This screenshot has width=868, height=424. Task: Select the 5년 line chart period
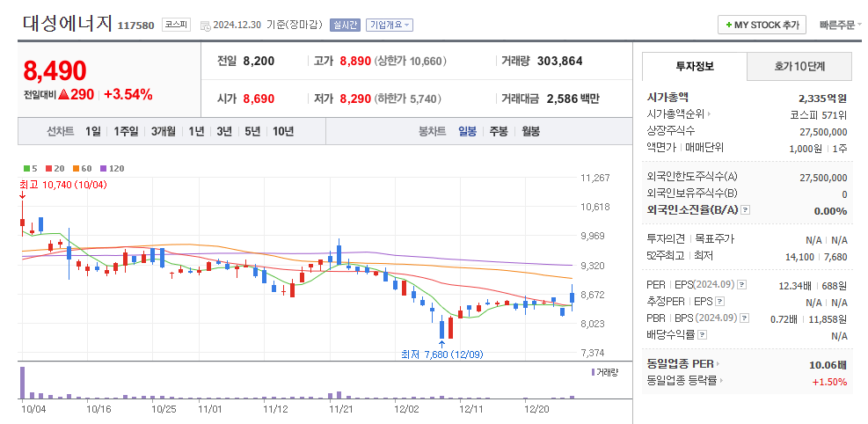252,132
